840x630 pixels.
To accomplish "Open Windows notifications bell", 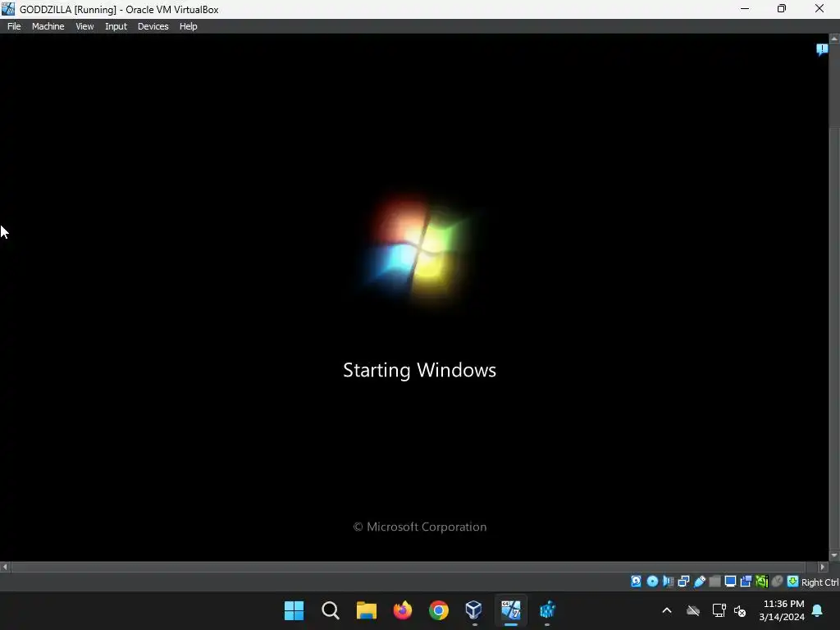I will [818, 610].
